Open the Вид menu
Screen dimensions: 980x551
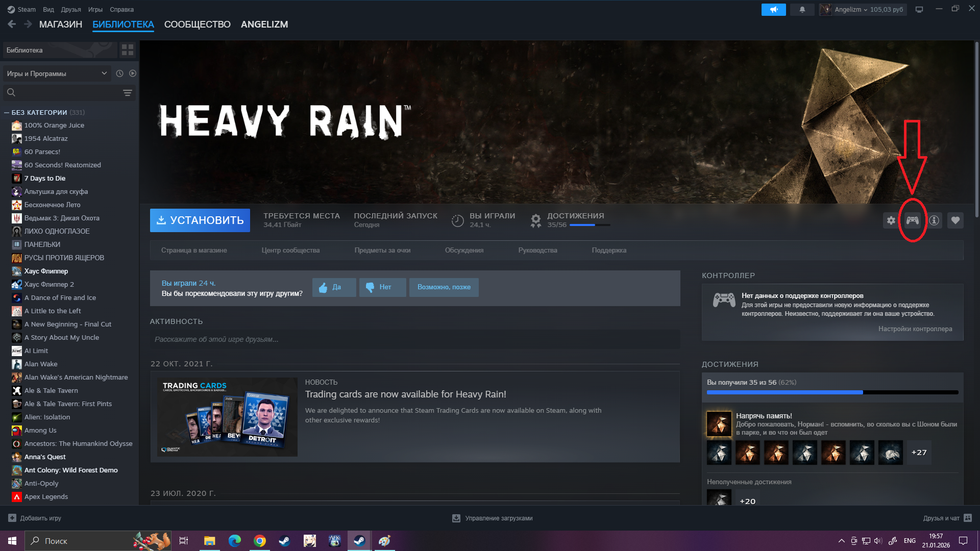(48, 10)
